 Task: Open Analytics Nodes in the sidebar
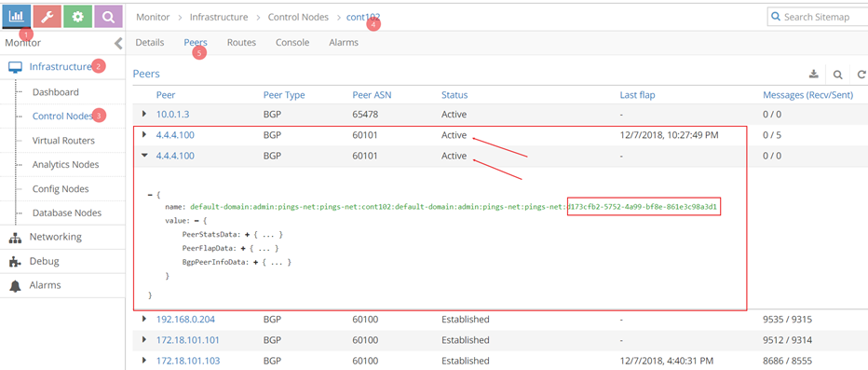[65, 165]
